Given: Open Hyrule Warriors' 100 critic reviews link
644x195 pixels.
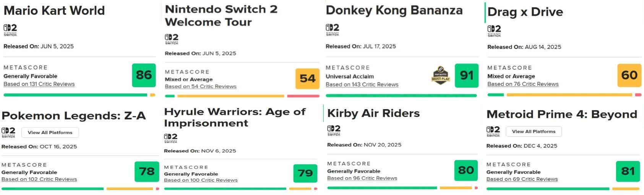Looking at the screenshot, I should click(x=201, y=180).
